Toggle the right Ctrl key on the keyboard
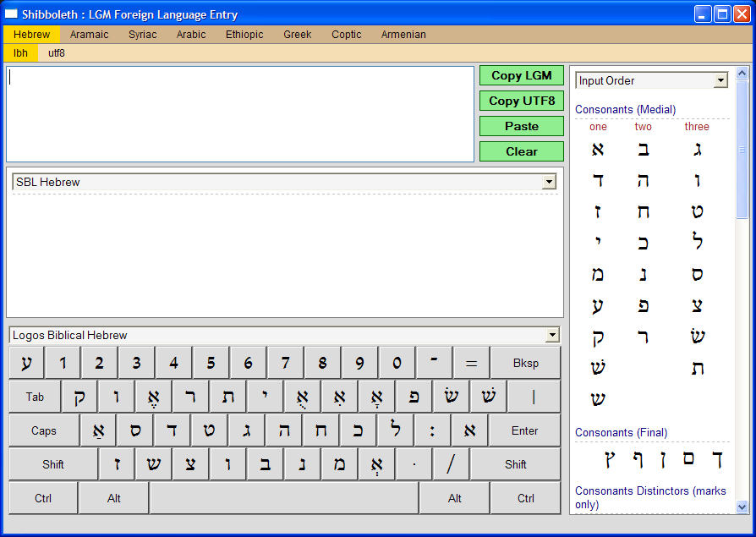Viewport: 756px width, 537px height. click(x=525, y=498)
